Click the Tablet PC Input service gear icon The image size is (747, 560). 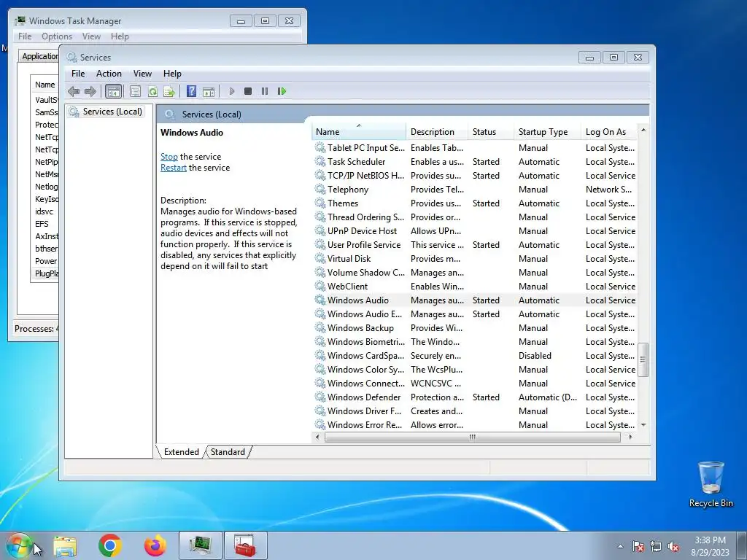pyautogui.click(x=320, y=148)
